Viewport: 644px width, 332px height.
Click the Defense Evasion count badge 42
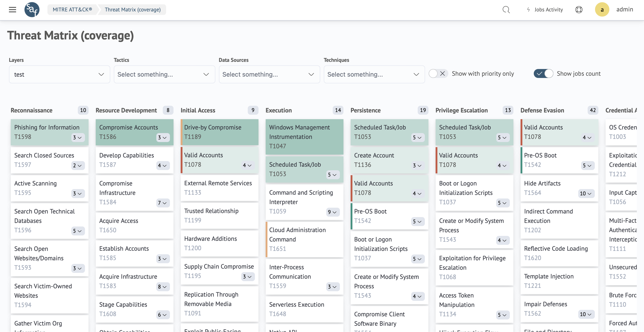click(x=593, y=110)
